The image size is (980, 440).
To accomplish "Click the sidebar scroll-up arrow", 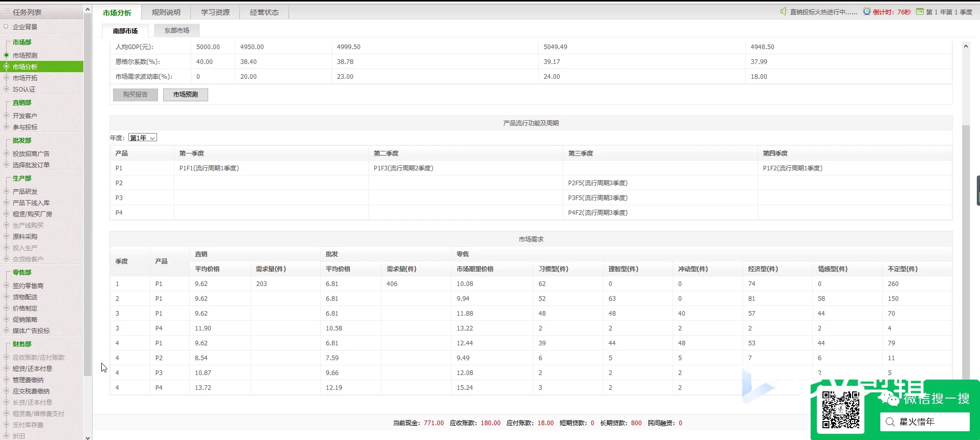I will 87,9.
